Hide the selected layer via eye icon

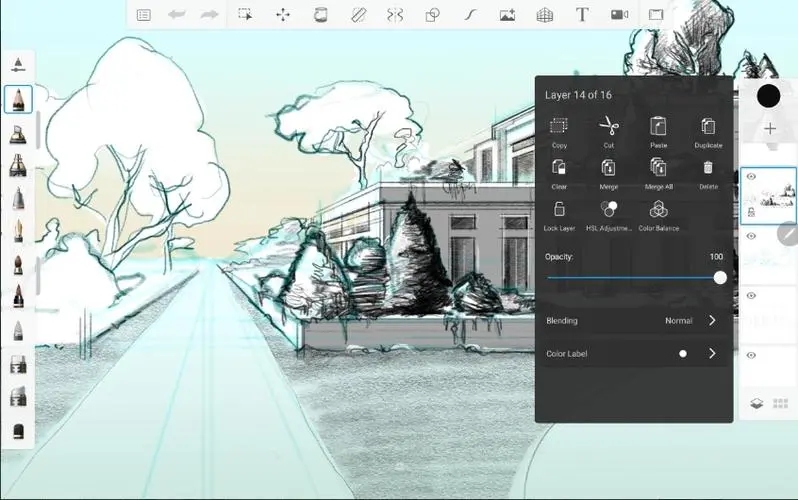(751, 177)
